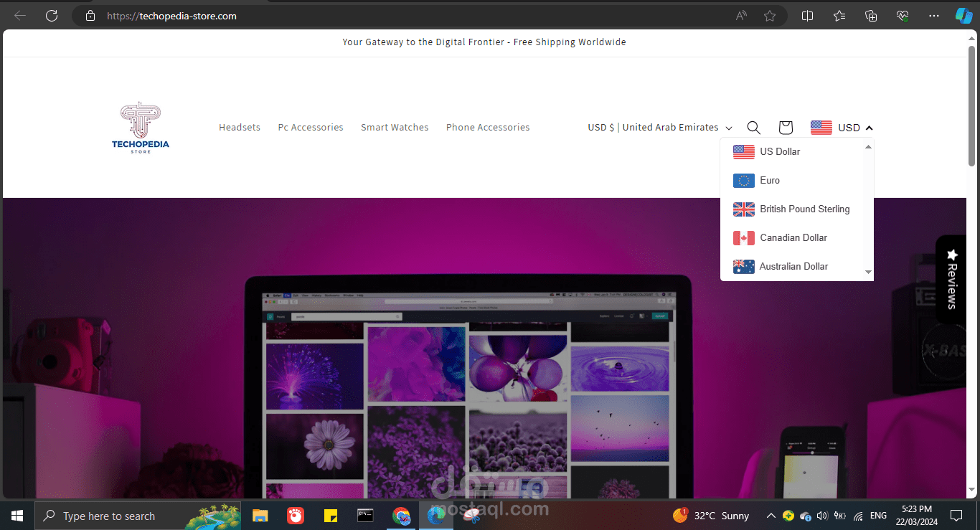View site info via the padlock icon
The height and width of the screenshot is (530, 980).
[90, 16]
